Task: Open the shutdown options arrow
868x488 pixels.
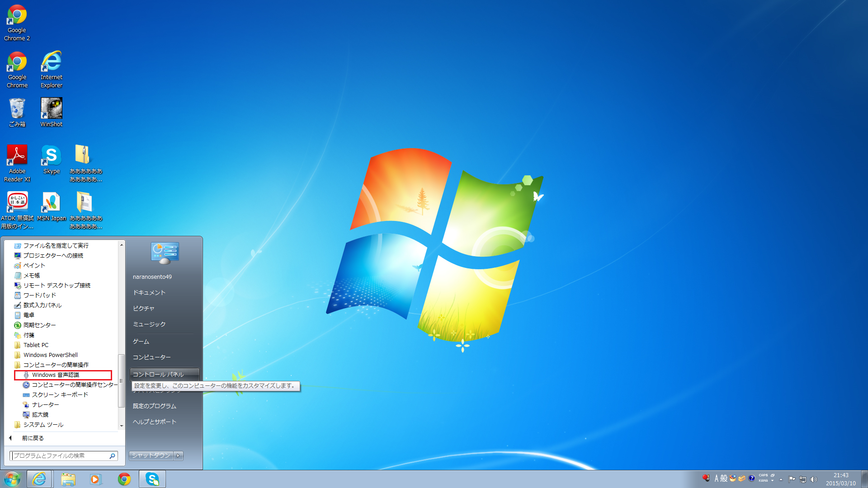Action: point(179,455)
